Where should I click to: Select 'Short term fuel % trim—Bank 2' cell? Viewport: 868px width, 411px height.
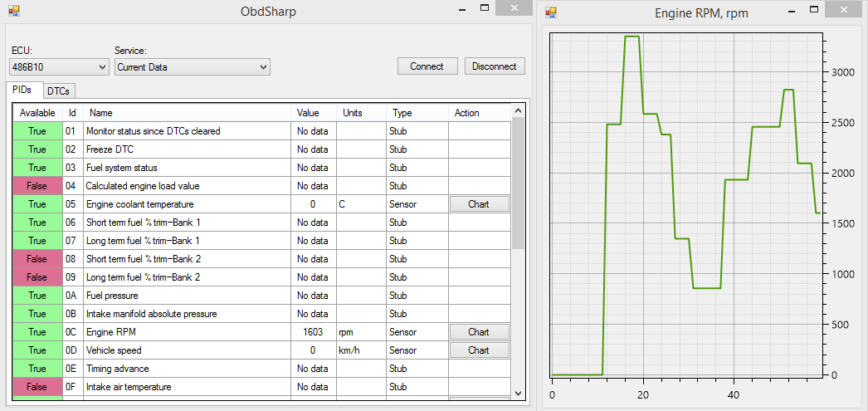(x=187, y=259)
